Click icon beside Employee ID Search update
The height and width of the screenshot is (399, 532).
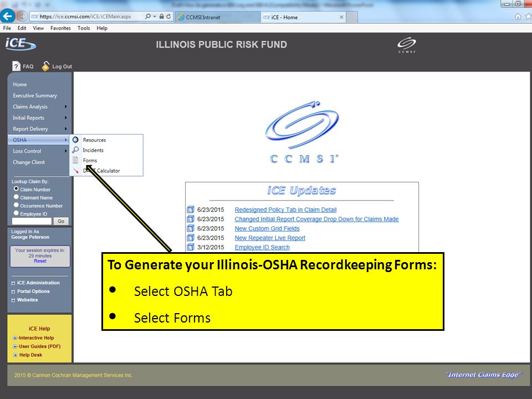pyautogui.click(x=191, y=247)
